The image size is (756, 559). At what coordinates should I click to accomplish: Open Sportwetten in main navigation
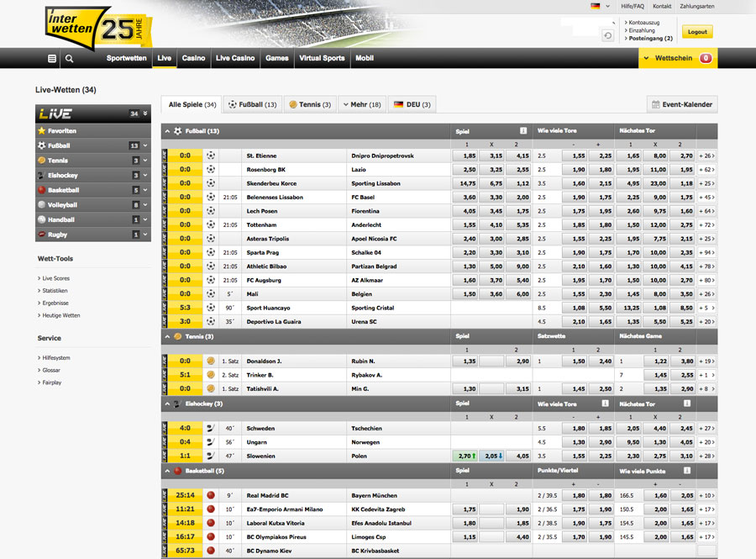pyautogui.click(x=126, y=58)
